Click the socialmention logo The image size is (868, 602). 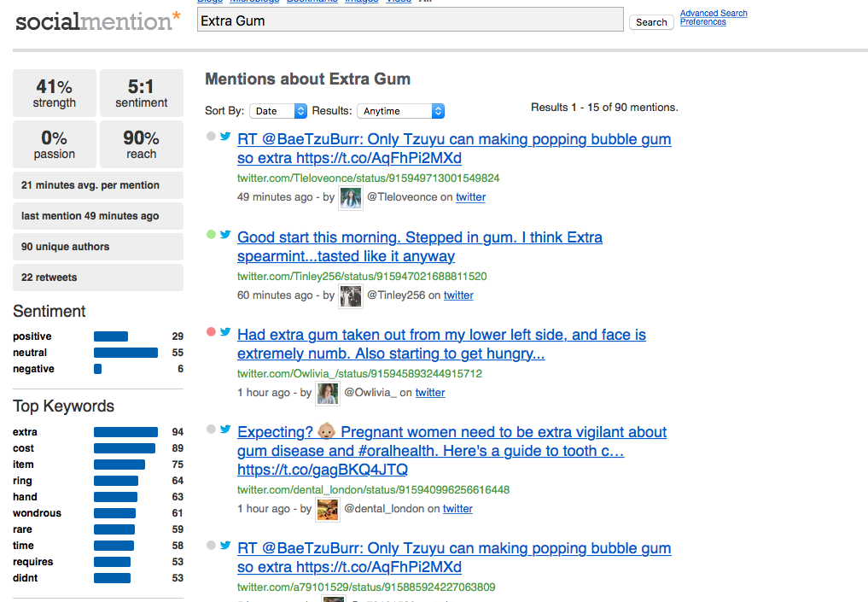coord(98,21)
